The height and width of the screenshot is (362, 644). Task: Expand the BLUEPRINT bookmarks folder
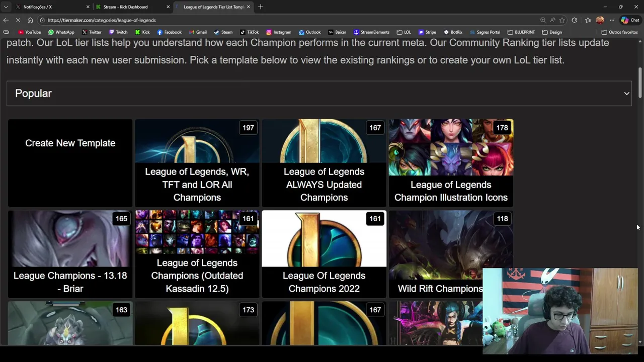[x=521, y=32]
